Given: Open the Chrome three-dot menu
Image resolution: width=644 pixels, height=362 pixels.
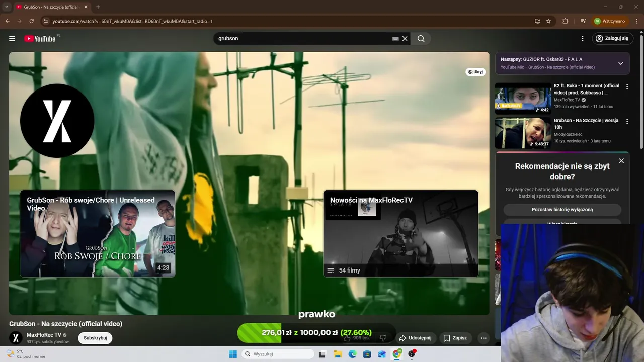Looking at the screenshot, I should (x=637, y=21).
